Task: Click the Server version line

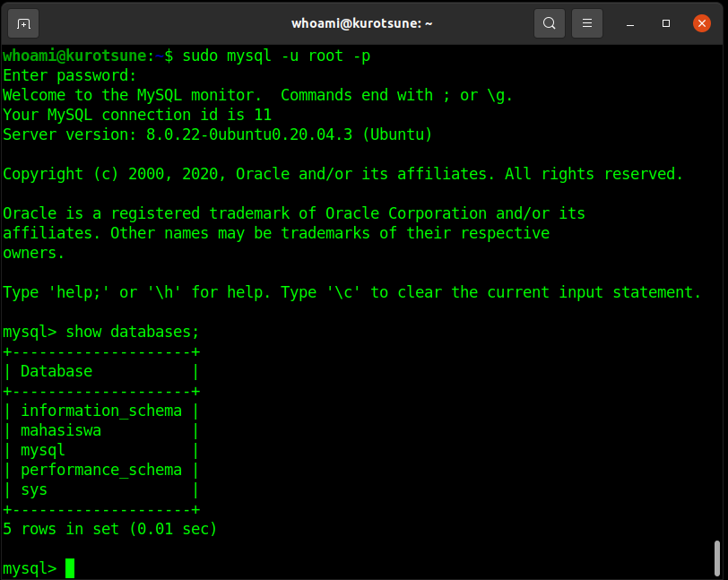Action: tap(217, 134)
